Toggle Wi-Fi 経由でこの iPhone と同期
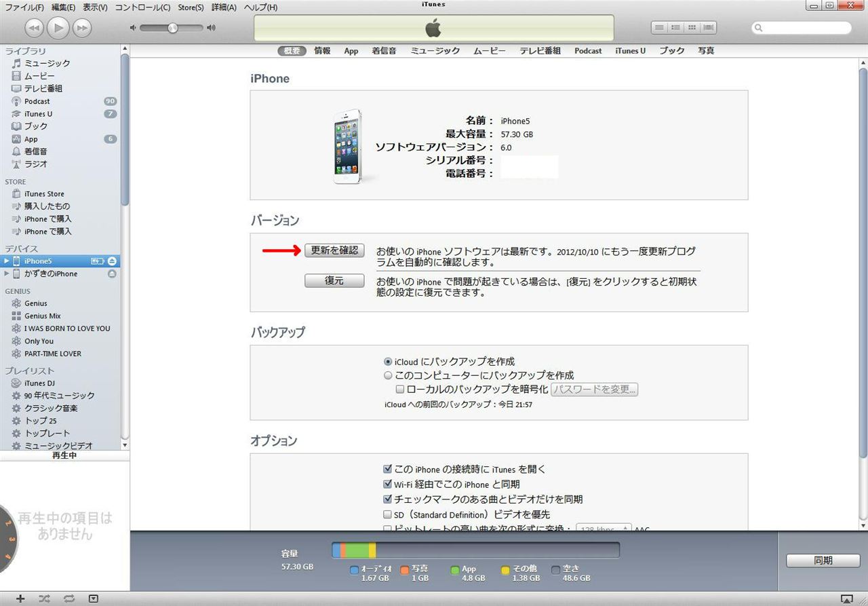Viewport: 868px width, 606px height. pyautogui.click(x=388, y=485)
